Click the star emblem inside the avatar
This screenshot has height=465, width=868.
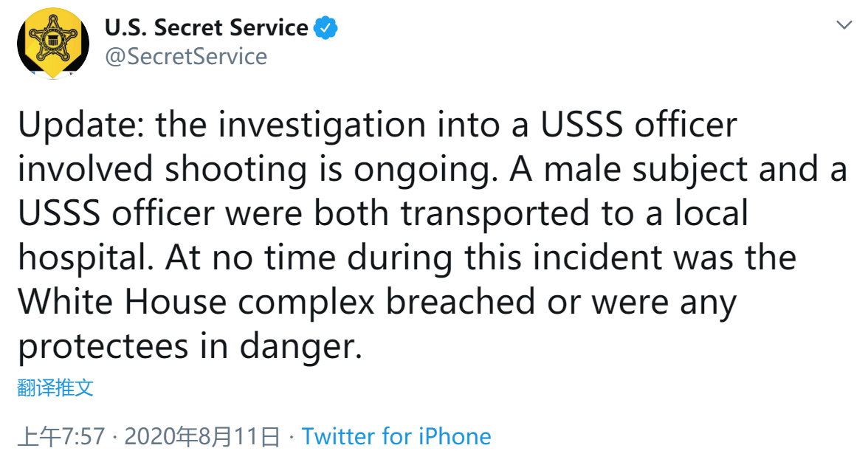(53, 40)
